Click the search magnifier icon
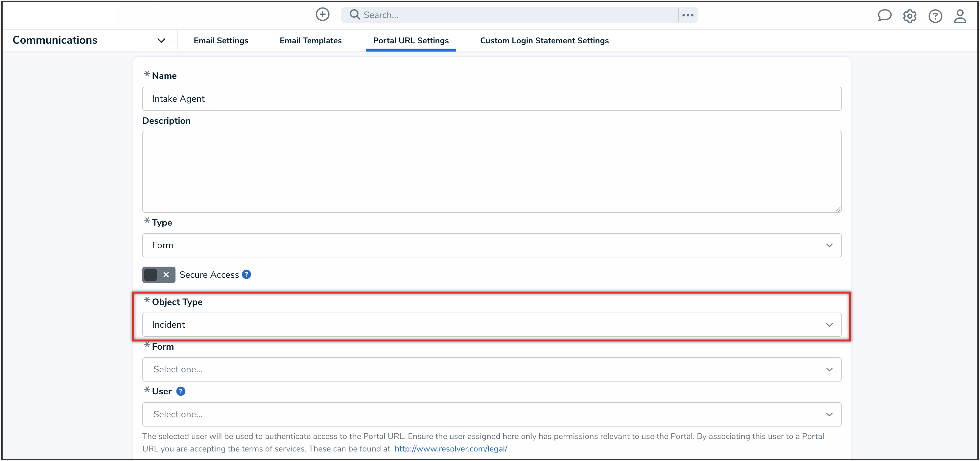Viewport: 980px width, 461px height. (x=355, y=15)
